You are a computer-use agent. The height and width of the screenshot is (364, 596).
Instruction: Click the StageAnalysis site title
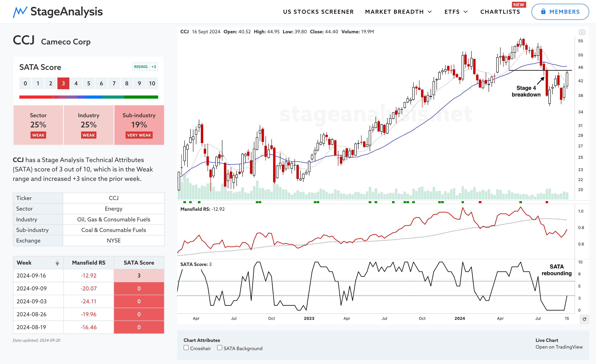[67, 12]
